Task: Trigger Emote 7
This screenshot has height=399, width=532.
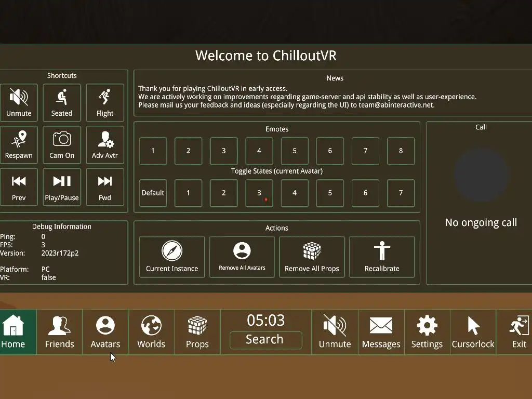Action: pos(365,151)
